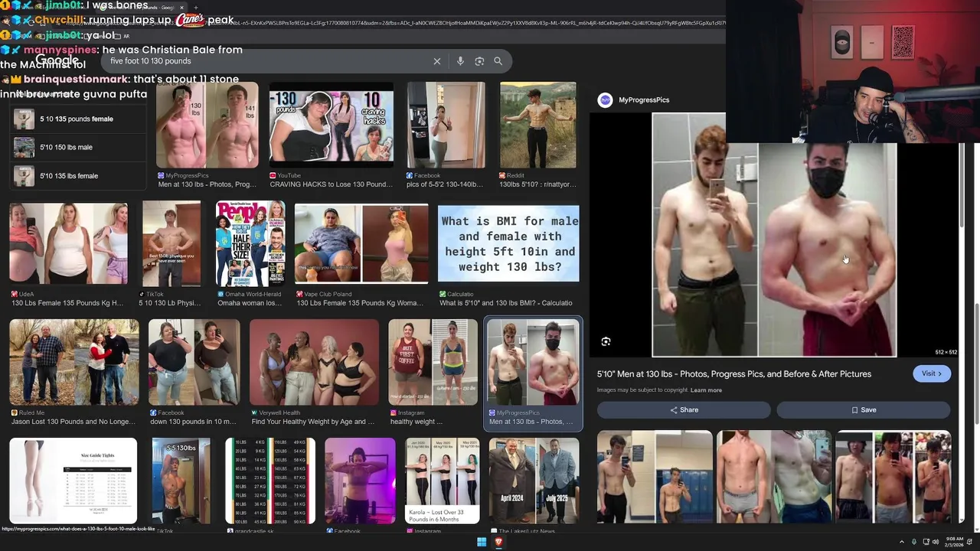This screenshot has width=980, height=551.
Task: Click the Brave browser taskbar icon
Action: click(x=498, y=542)
